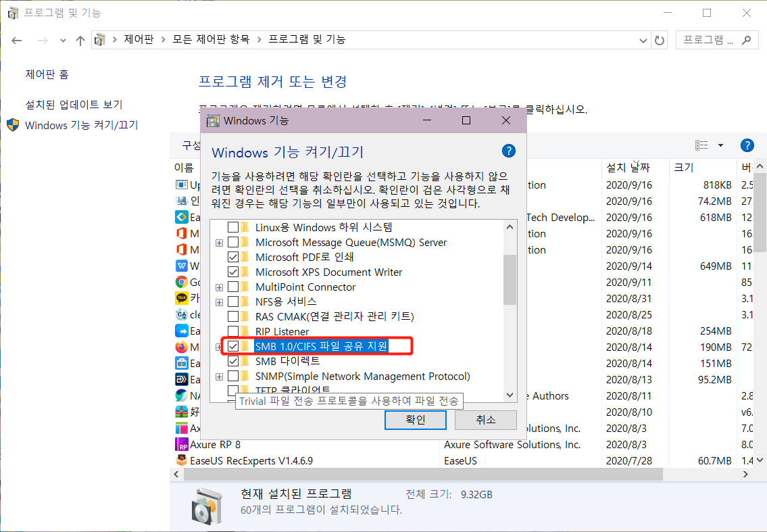Uncheck SMB 1.0/CIFS 파일 공유 지원
767x532 pixels.
tap(233, 346)
